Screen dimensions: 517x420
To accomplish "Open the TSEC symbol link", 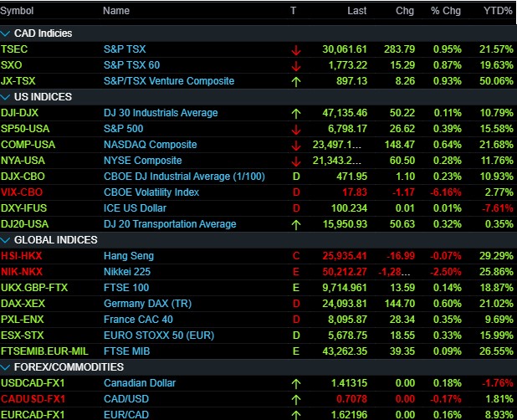I will point(15,49).
